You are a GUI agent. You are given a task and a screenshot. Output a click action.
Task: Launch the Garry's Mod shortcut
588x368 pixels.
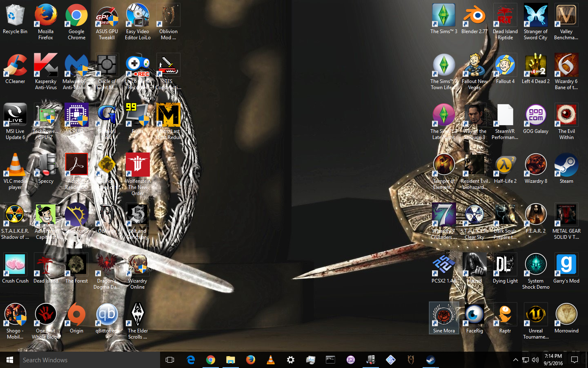[x=566, y=269]
